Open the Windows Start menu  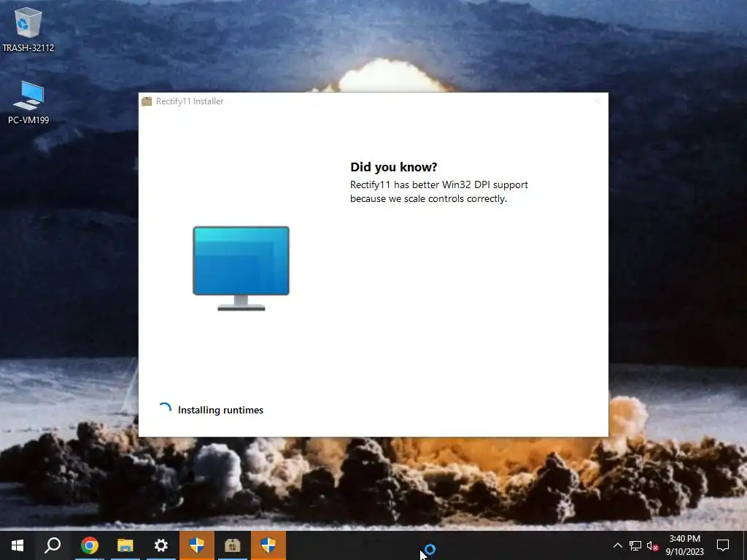[x=18, y=545]
